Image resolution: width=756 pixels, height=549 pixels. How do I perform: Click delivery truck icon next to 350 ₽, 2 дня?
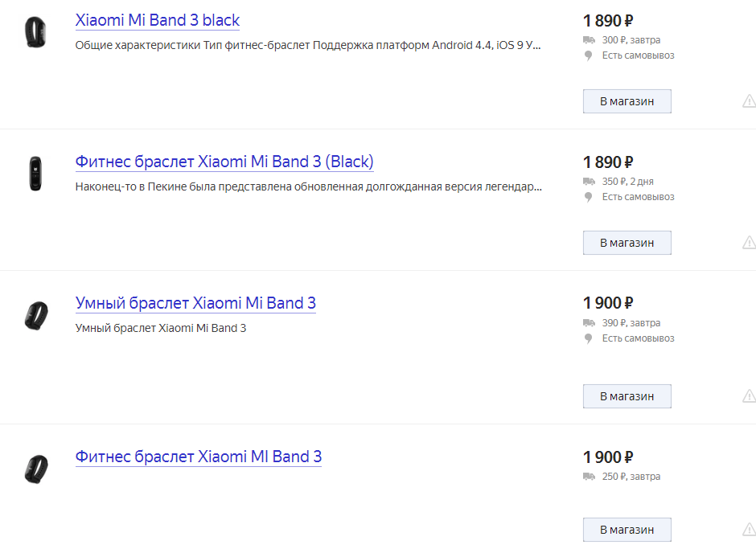[x=590, y=182]
